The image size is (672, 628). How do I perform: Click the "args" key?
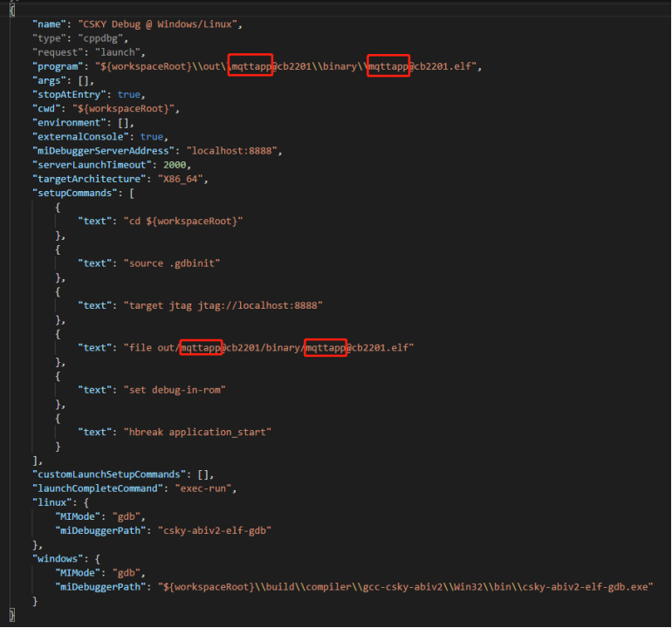[x=49, y=81]
